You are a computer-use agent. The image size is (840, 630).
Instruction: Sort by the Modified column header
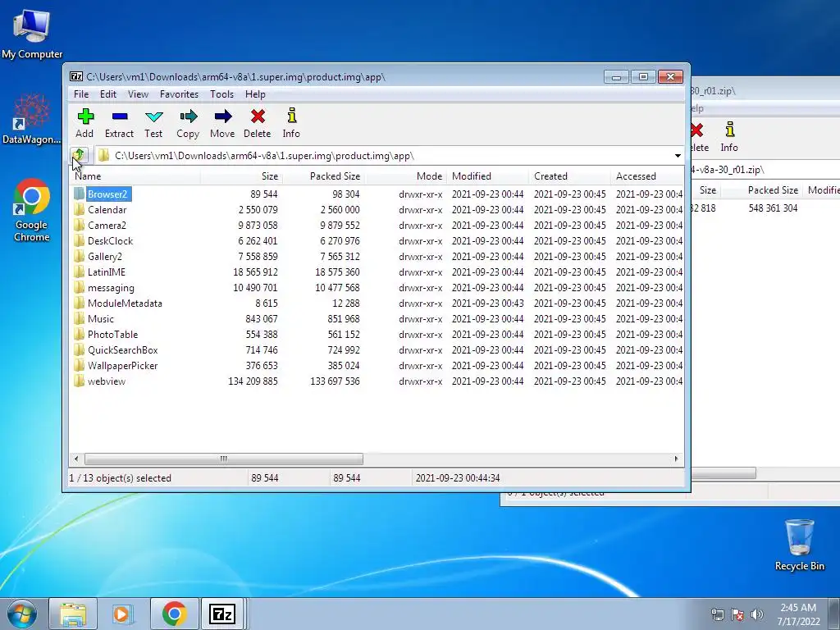(x=487, y=176)
